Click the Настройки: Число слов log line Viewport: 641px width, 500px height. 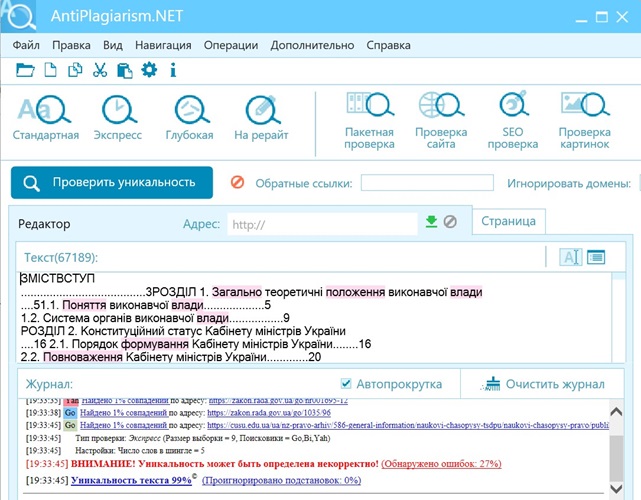(x=140, y=451)
